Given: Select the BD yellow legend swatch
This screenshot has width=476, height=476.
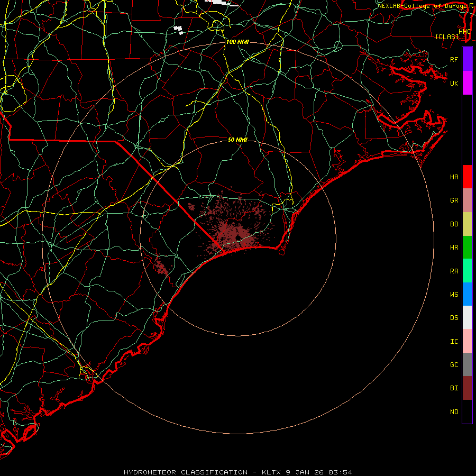Looking at the screenshot, I should tap(467, 224).
